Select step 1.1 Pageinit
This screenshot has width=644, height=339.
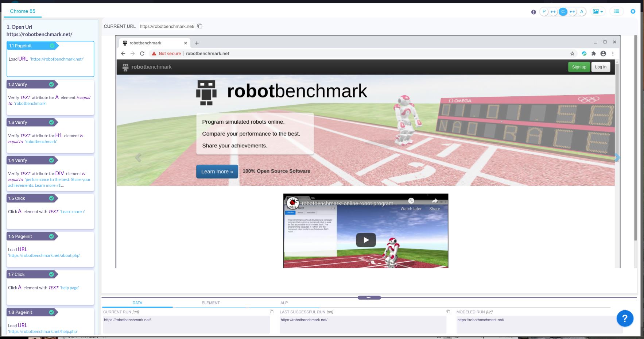pos(50,59)
